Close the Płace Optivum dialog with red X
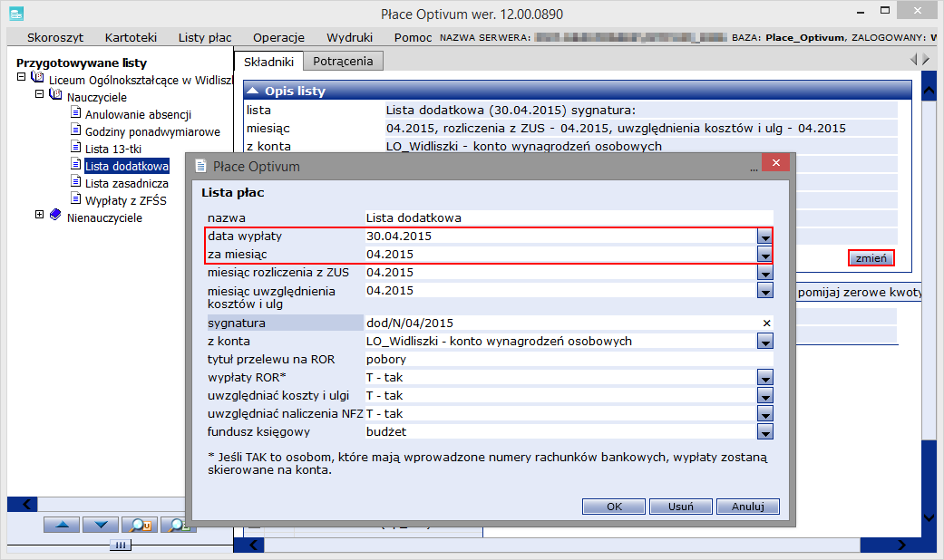This screenshot has height=560, width=944. 776,163
